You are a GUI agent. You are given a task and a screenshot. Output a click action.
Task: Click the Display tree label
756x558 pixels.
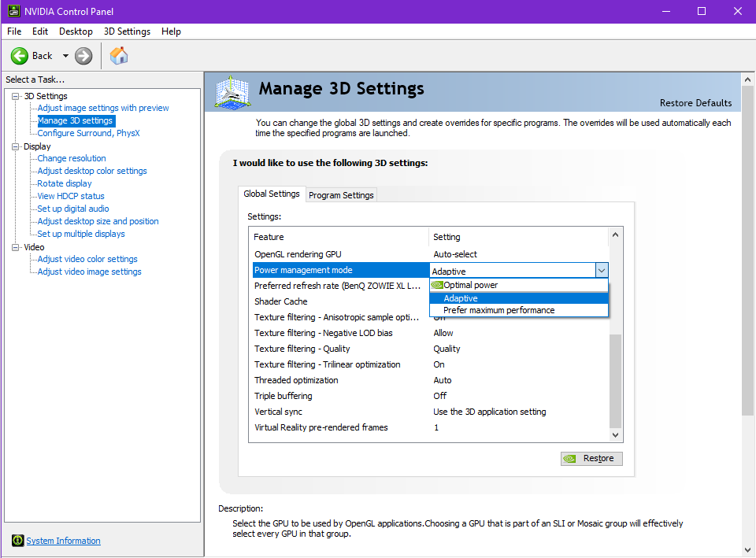(37, 146)
